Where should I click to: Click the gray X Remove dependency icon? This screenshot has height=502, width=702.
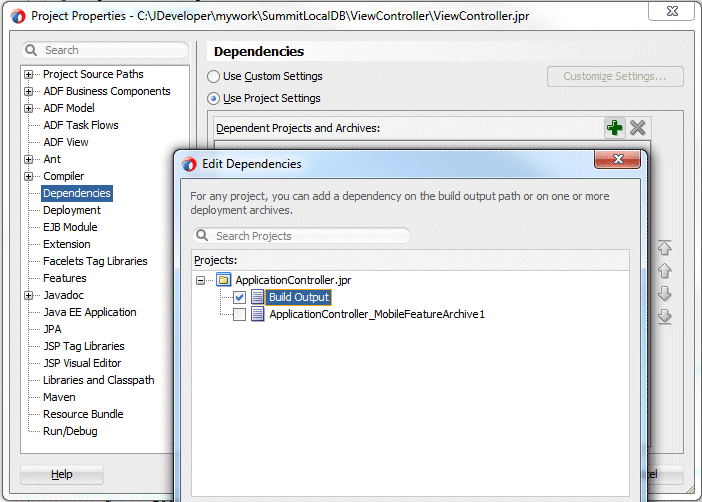(x=638, y=128)
